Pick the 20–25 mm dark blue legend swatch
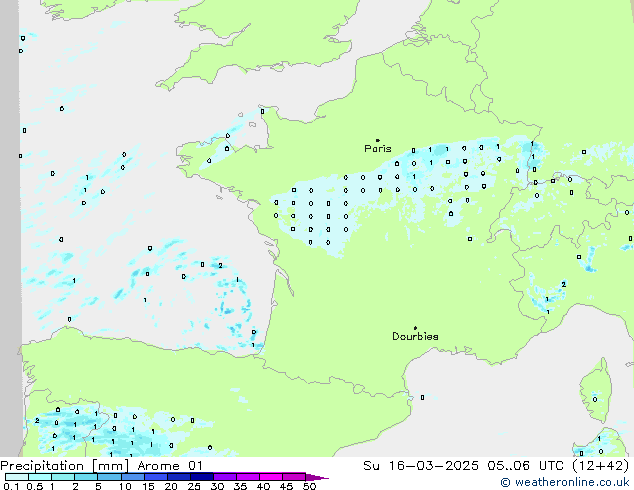 (x=178, y=477)
